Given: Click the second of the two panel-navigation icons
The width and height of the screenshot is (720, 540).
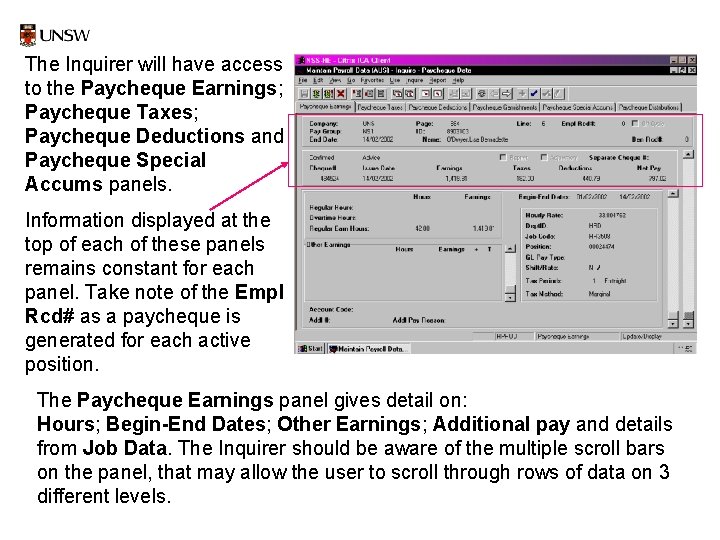Looking at the screenshot, I should (x=409, y=94).
